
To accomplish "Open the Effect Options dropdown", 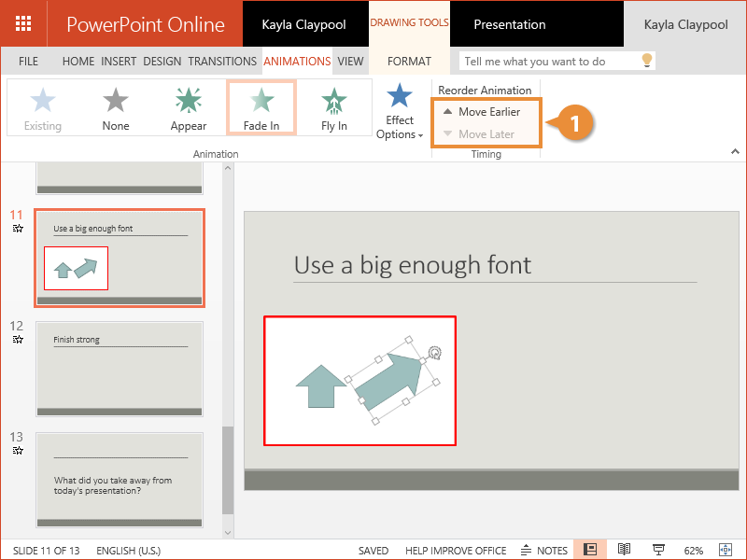I will pyautogui.click(x=400, y=114).
